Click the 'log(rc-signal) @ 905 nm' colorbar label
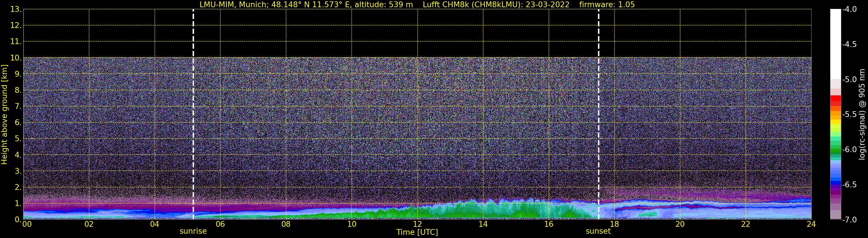The width and height of the screenshot is (868, 238). point(862,114)
